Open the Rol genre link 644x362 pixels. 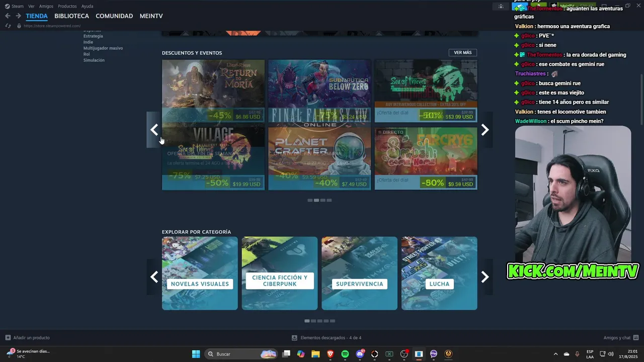pos(87,54)
